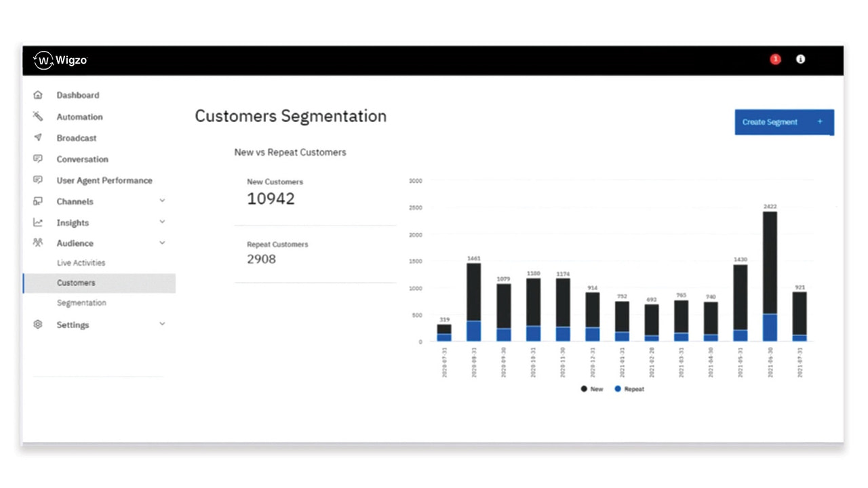Image resolution: width=868 pixels, height=488 pixels.
Task: Collapse the Audience section chevron
Action: pyautogui.click(x=162, y=242)
